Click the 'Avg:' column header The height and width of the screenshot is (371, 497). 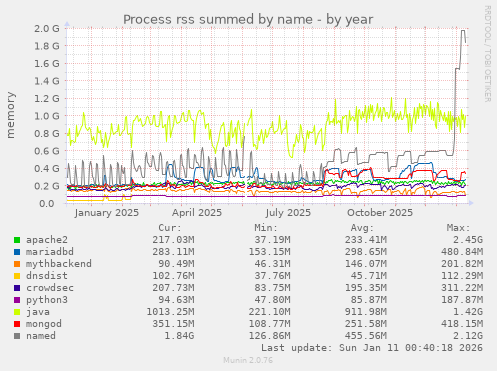pyautogui.click(x=362, y=228)
